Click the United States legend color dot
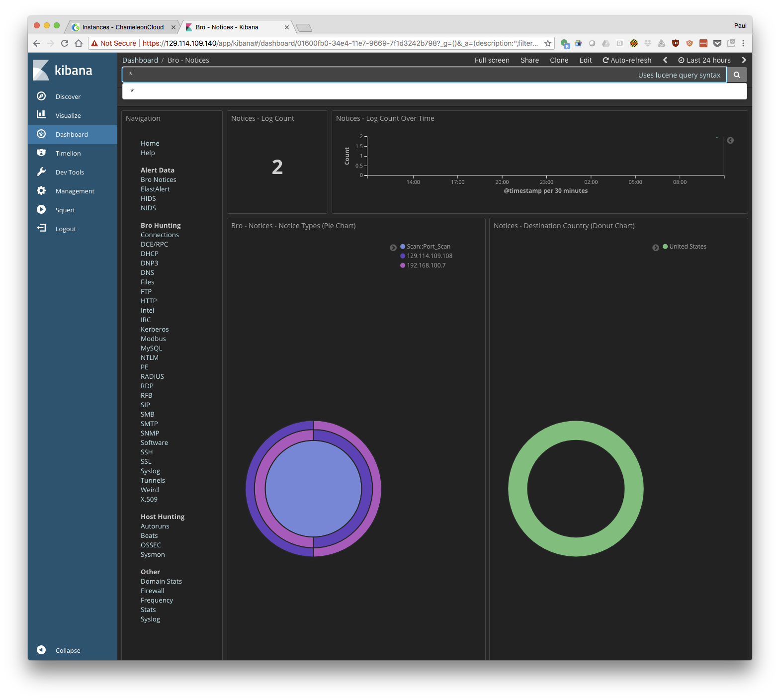 tap(665, 246)
